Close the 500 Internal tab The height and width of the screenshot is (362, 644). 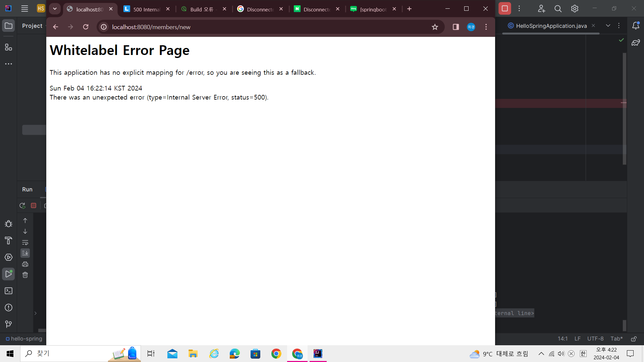coord(168,9)
